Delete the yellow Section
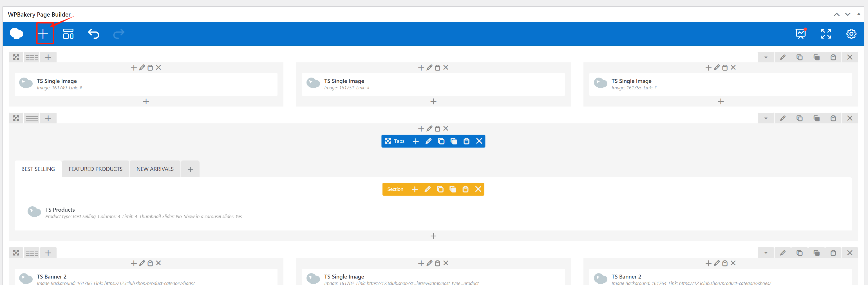The width and height of the screenshot is (868, 285). (x=478, y=189)
